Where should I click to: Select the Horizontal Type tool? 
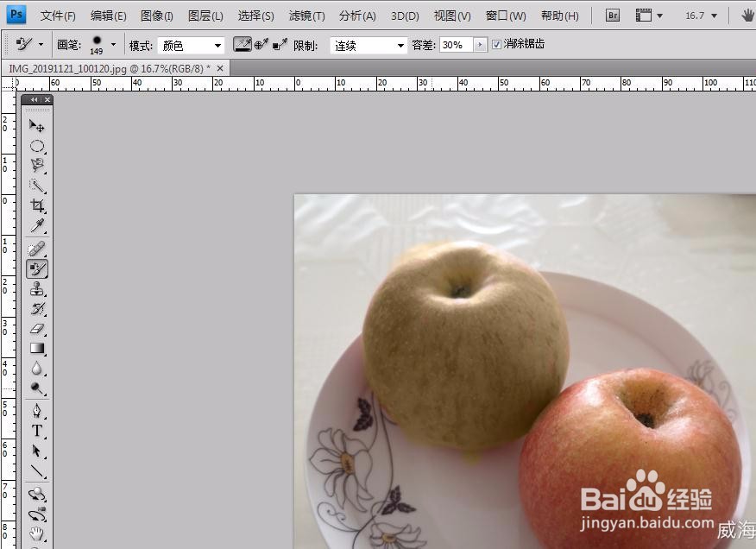(x=36, y=431)
